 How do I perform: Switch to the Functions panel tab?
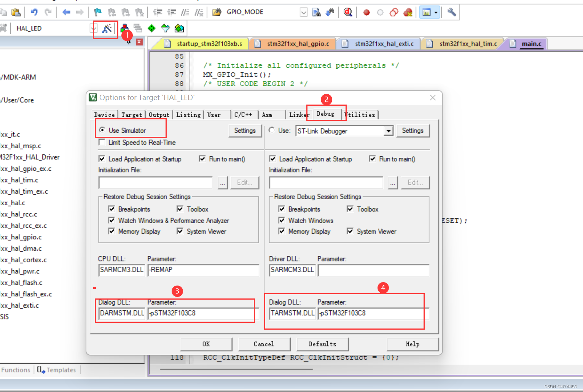click(x=16, y=370)
